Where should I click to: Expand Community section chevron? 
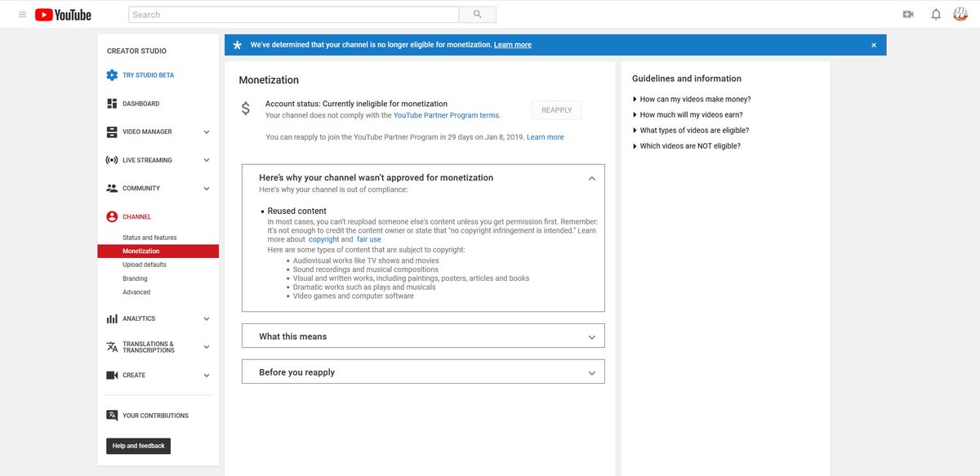pos(207,189)
